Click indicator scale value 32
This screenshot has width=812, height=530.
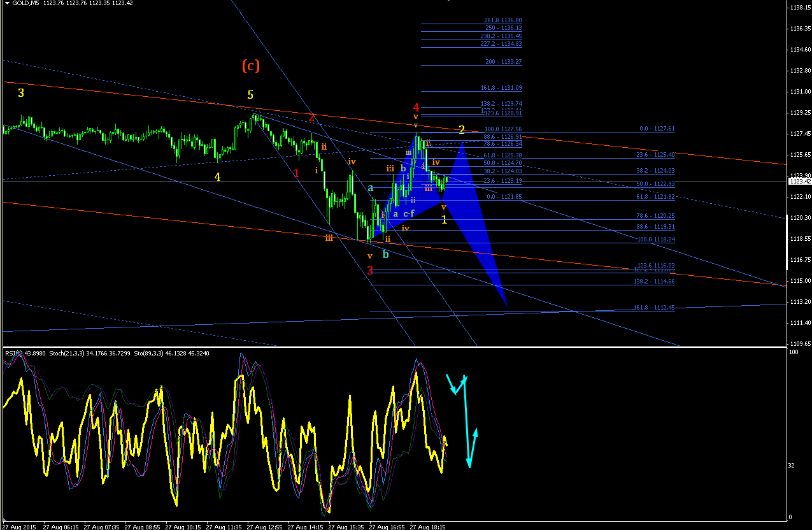tap(792, 466)
